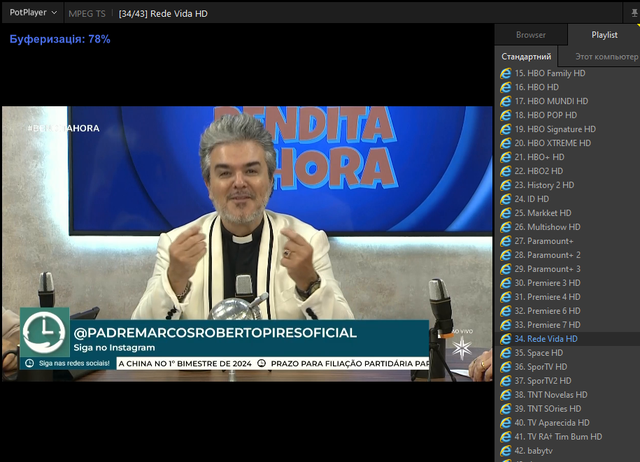Click the icon beside 36. SporTV HD
This screenshot has width=640, height=462.
tap(505, 367)
